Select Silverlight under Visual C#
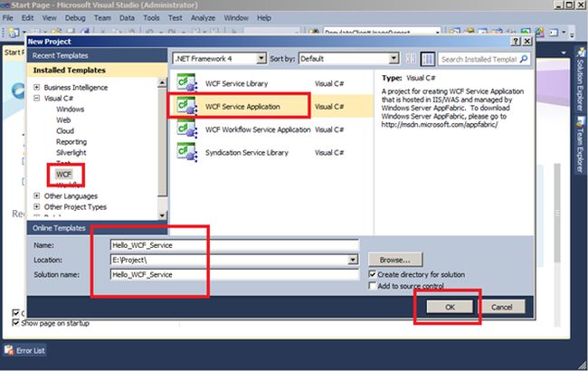The width and height of the screenshot is (588, 371). [71, 152]
